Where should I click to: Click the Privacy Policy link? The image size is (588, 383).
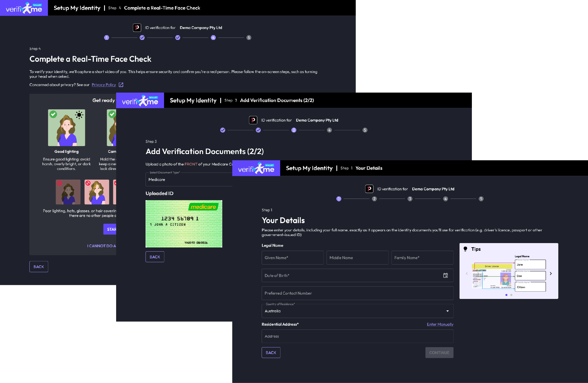[103, 85]
